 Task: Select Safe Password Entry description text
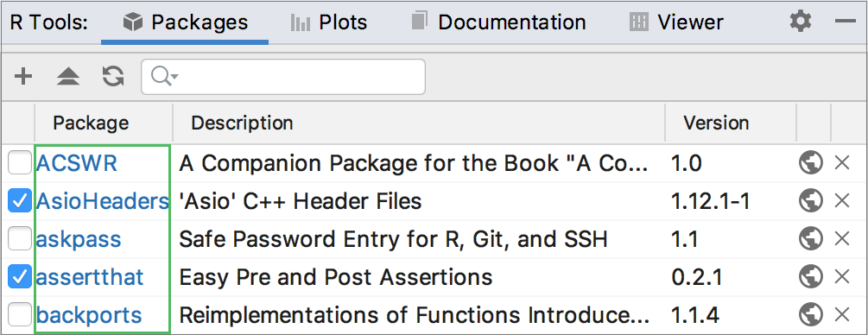point(394,240)
